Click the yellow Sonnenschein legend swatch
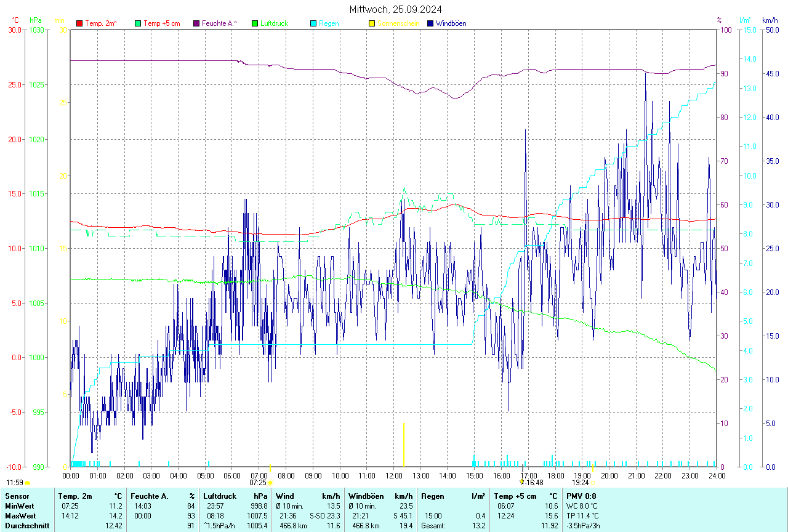788x532 pixels. (x=372, y=23)
